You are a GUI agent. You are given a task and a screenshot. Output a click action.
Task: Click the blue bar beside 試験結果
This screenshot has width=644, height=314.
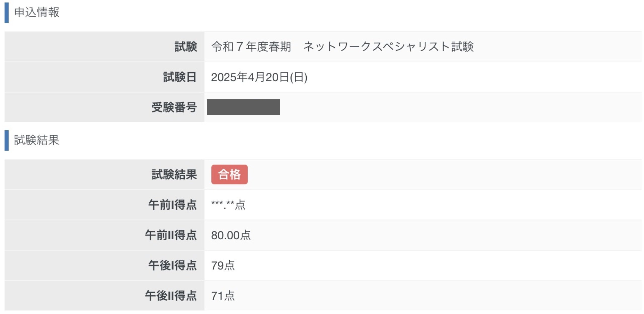(x=7, y=140)
